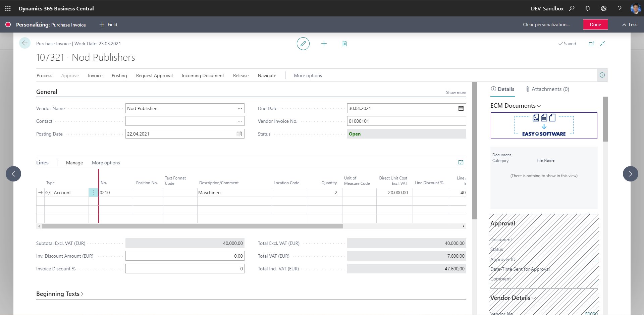Open the Invoice menu
The width and height of the screenshot is (644, 315).
pos(95,75)
